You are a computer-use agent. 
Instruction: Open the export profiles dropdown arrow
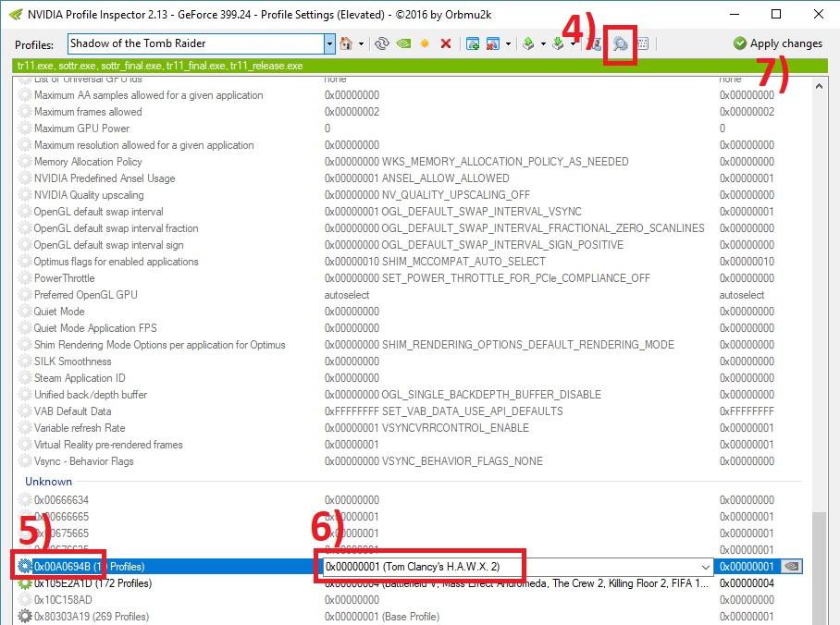(x=543, y=43)
